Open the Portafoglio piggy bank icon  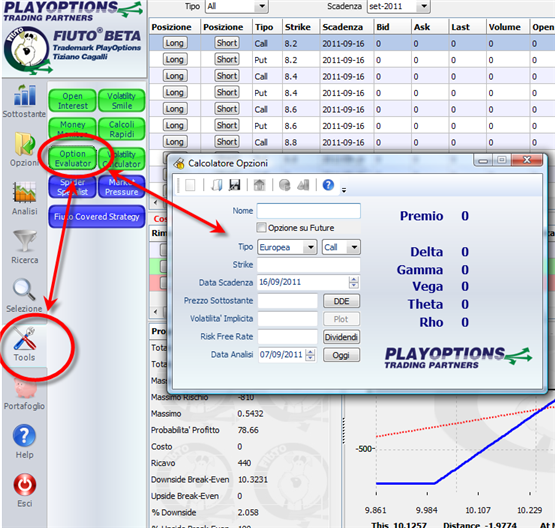(x=25, y=388)
